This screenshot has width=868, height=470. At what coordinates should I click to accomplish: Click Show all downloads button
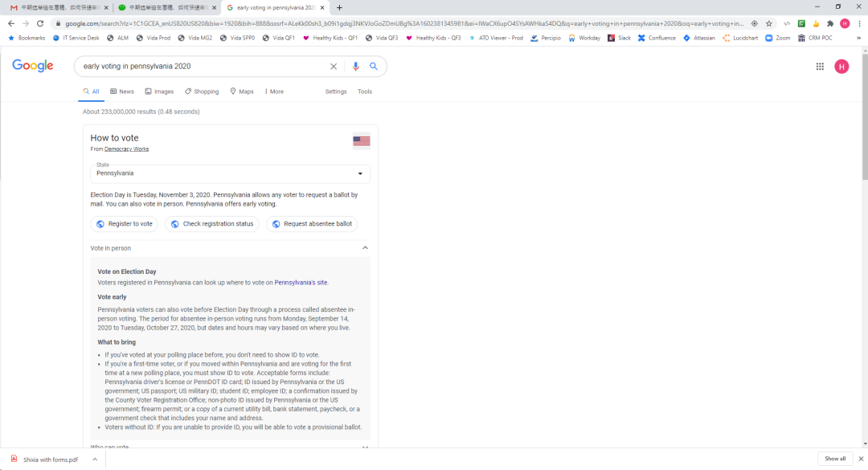[835, 459]
